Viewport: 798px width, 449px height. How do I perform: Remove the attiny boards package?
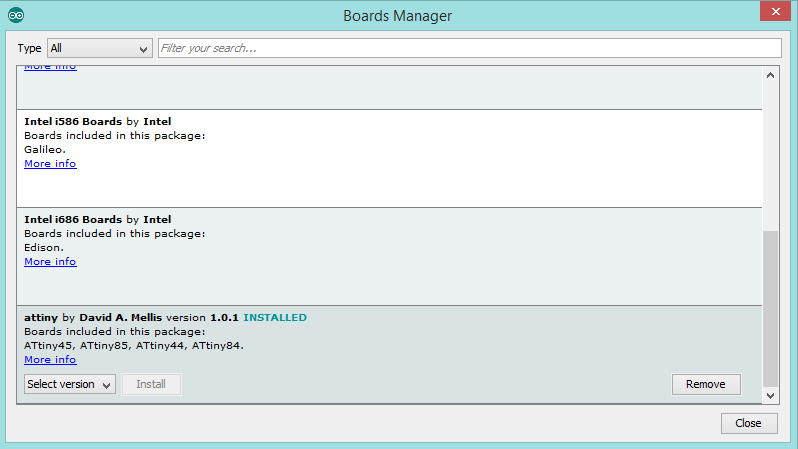pyautogui.click(x=705, y=384)
